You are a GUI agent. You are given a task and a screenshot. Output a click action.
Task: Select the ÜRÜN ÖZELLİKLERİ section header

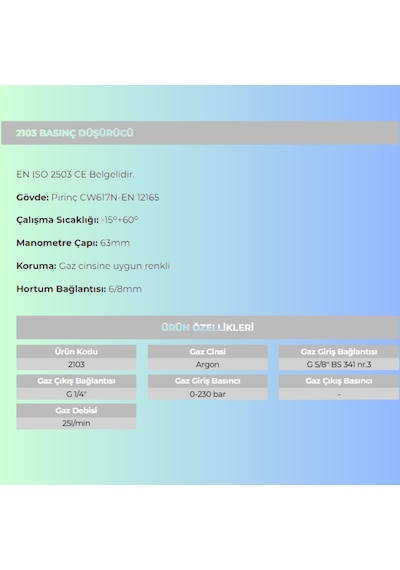click(208, 327)
